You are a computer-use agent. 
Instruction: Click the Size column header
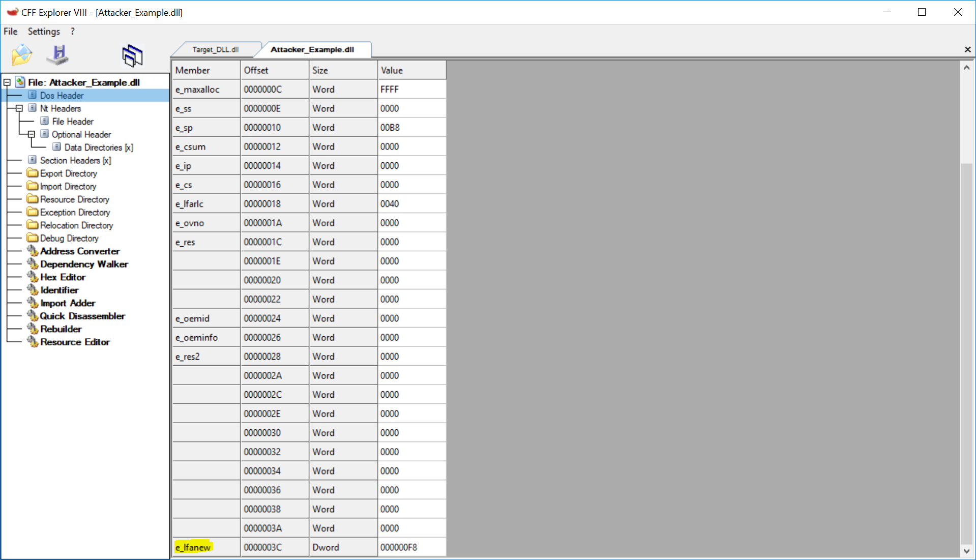(343, 70)
